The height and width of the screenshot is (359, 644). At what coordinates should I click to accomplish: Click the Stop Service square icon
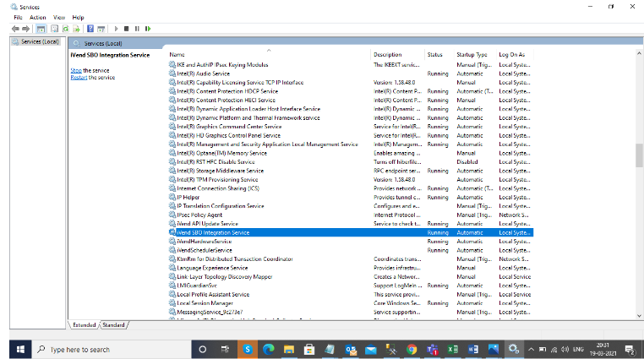(127, 29)
